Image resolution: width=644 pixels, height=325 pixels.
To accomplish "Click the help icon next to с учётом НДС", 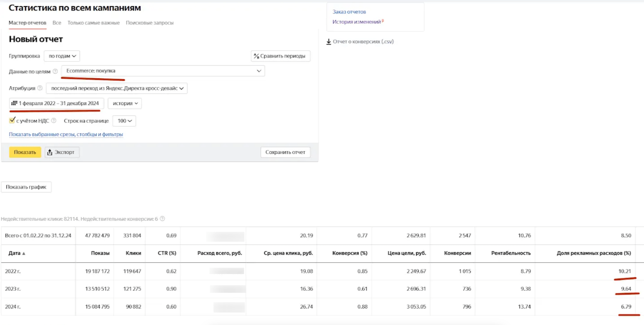I will [54, 121].
